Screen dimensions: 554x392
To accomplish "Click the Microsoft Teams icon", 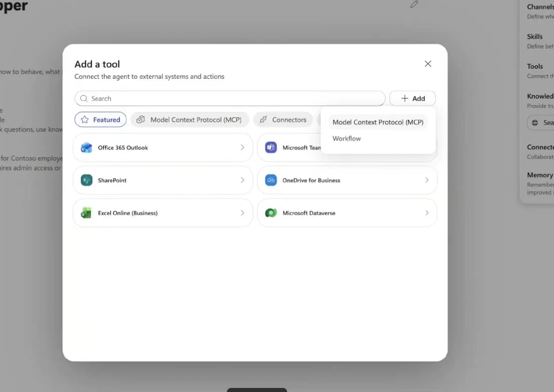I will (x=271, y=148).
